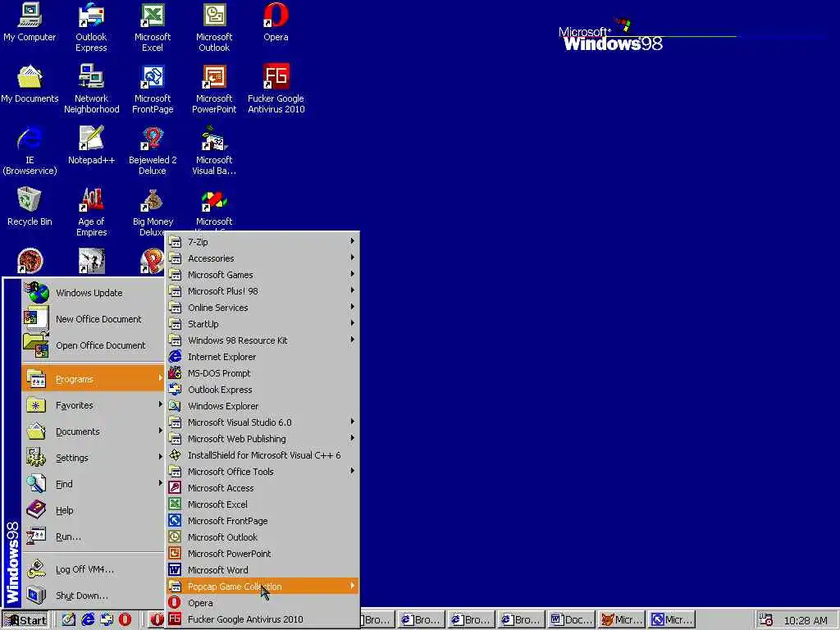This screenshot has width=840, height=630.
Task: Launch Microsoft Access
Action: pyautogui.click(x=262, y=488)
